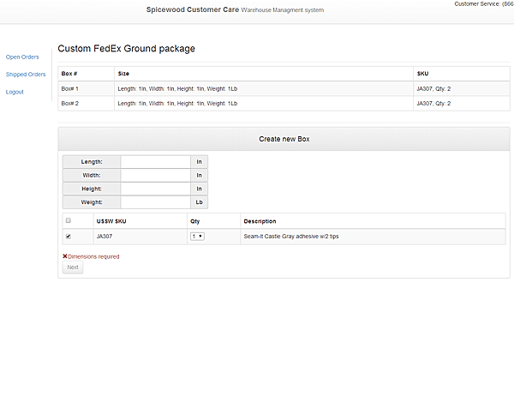Viewport: 514px width, 420px height.
Task: Click Box 2 size details text
Action: tap(177, 104)
